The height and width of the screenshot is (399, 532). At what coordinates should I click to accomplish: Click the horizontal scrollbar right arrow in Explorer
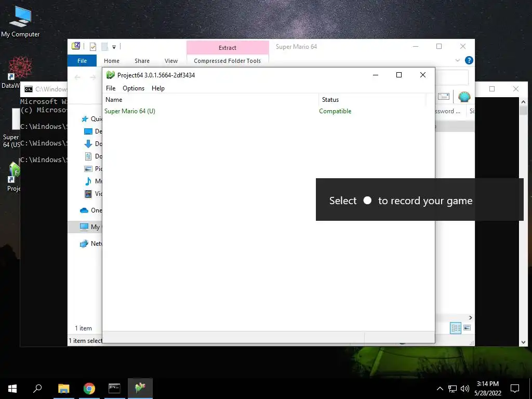click(470, 318)
